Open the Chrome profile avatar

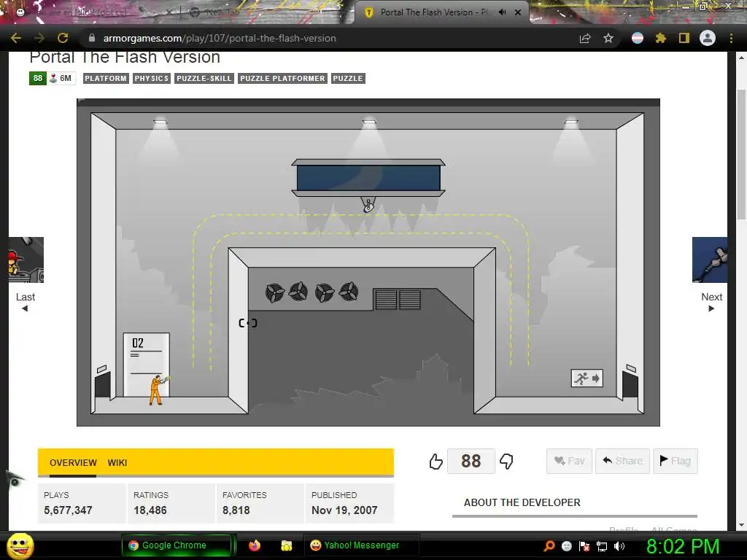[x=708, y=38]
